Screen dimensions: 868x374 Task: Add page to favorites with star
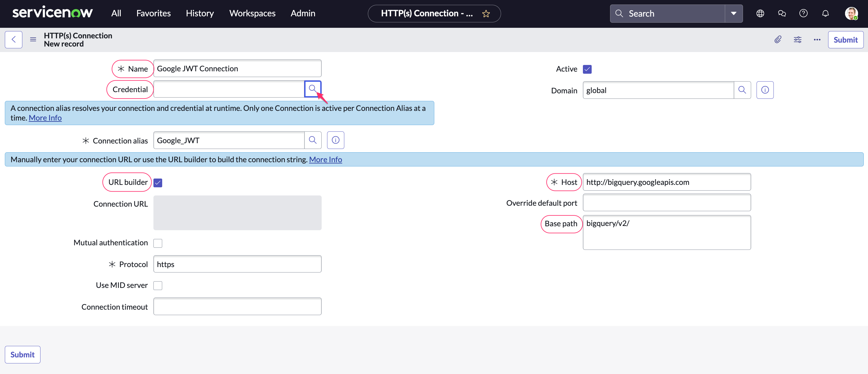point(486,14)
